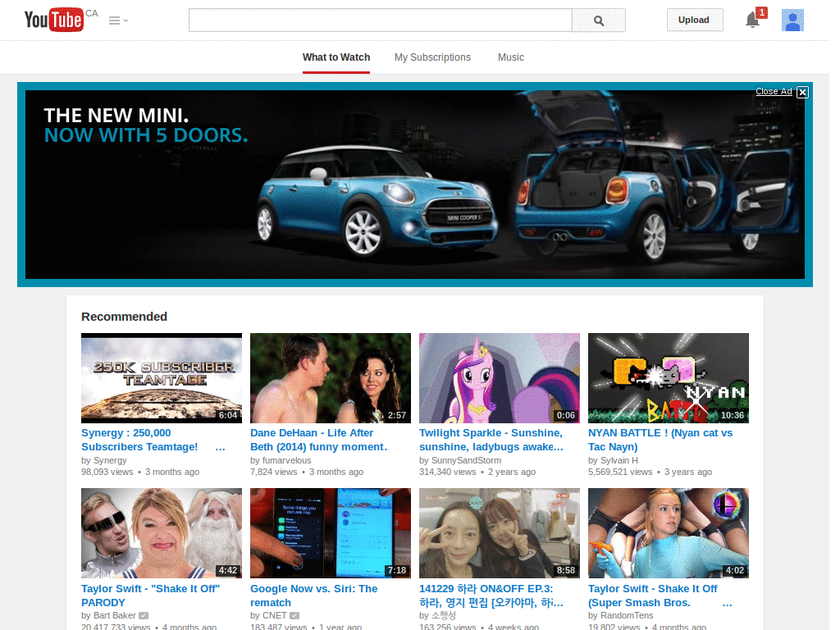Open channel link fumarvelous

[286, 460]
